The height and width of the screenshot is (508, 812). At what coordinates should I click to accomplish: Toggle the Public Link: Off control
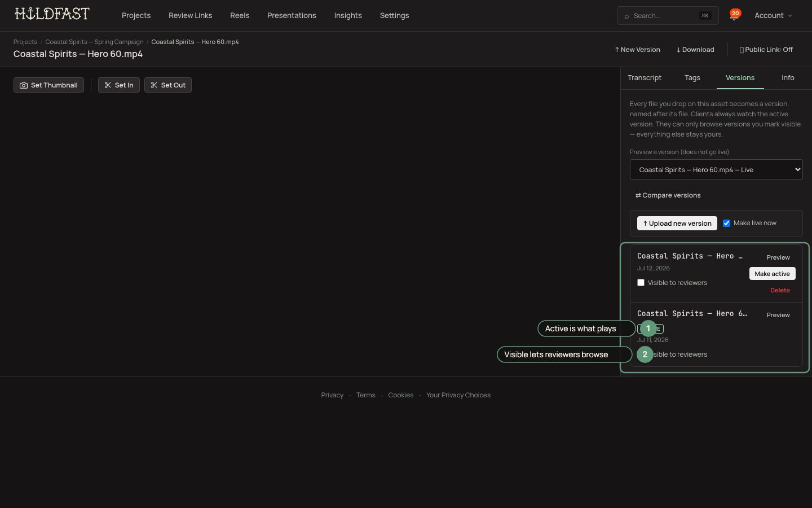tap(766, 50)
